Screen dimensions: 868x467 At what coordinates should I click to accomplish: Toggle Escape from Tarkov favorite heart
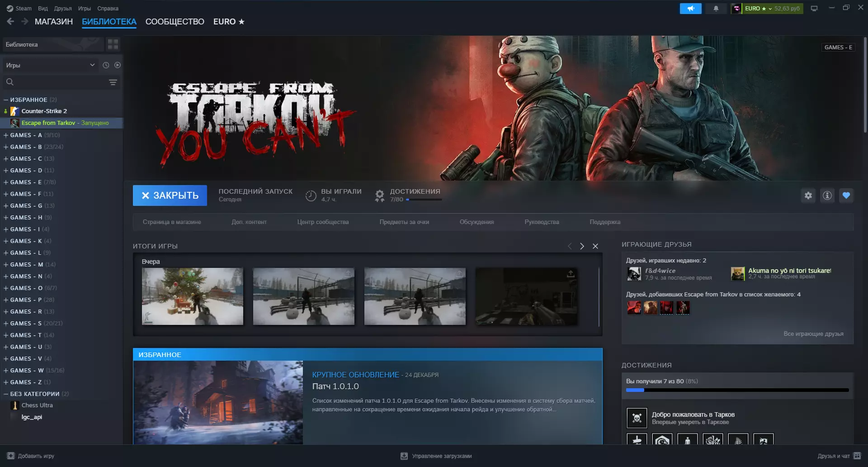846,195
